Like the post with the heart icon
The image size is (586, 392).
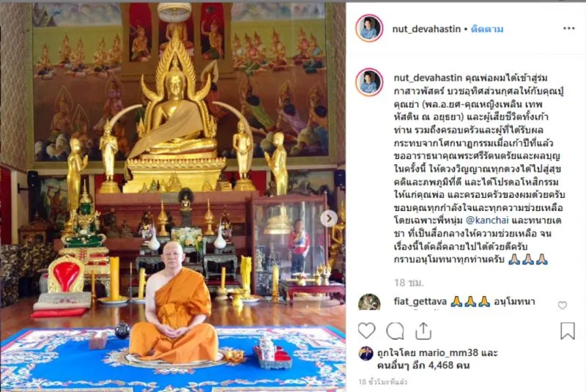(366, 330)
